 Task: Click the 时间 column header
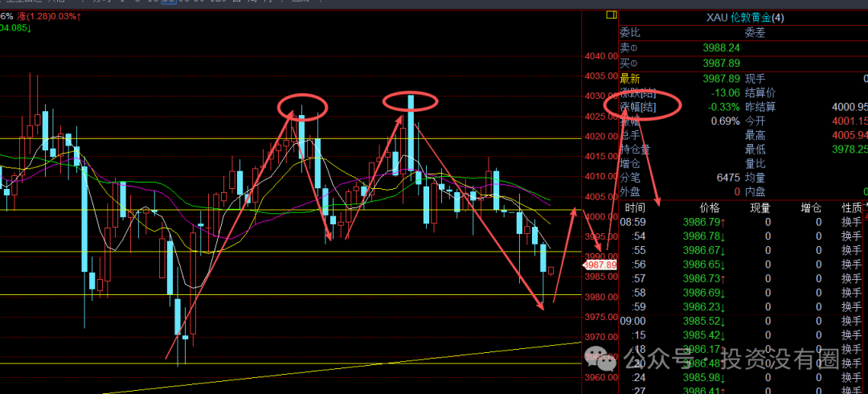tap(634, 207)
